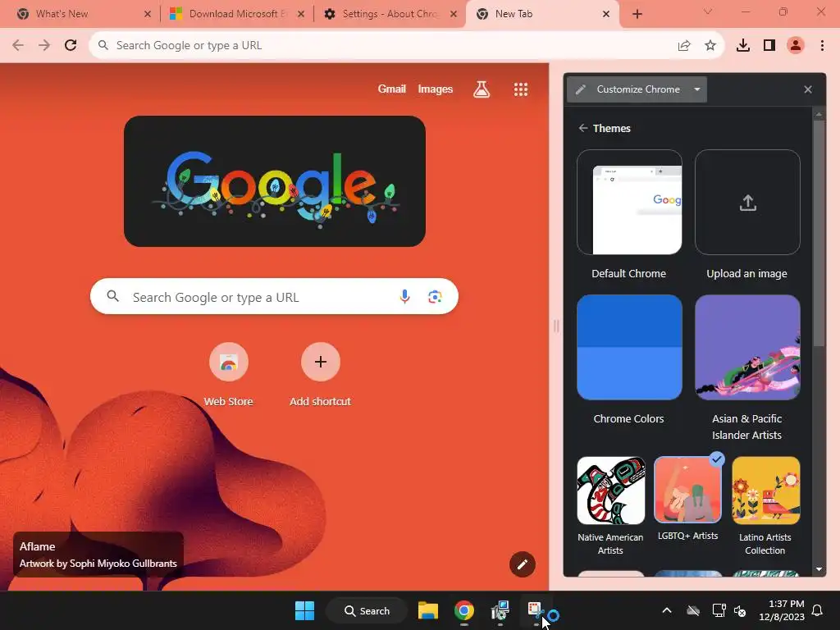Click the side panel scroll up arrow
This screenshot has width=840, height=630.
(819, 113)
